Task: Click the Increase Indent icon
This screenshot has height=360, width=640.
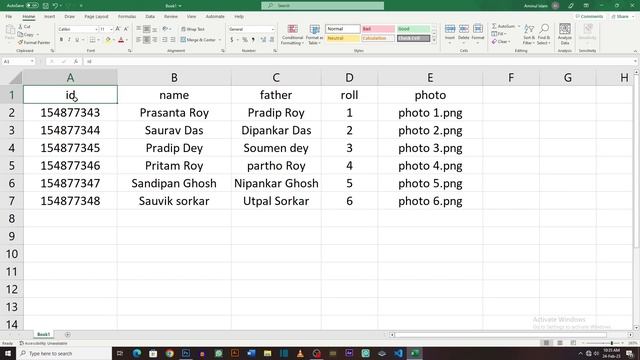Action: 173,40
